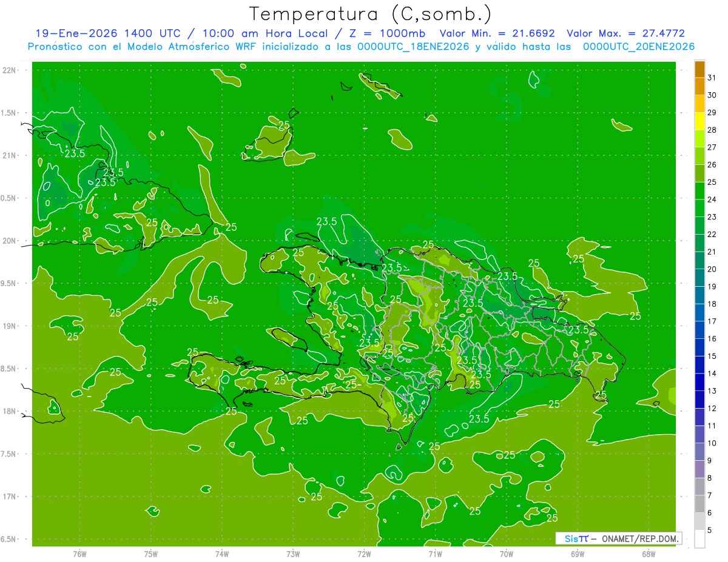Click the "70W" longitude label
728x562 pixels.
[x=507, y=554]
